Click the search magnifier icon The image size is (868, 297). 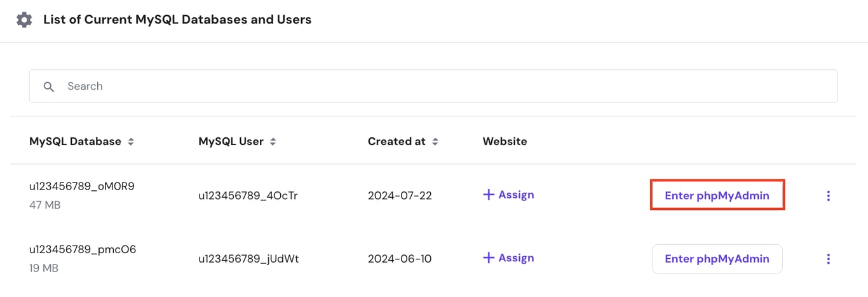49,86
